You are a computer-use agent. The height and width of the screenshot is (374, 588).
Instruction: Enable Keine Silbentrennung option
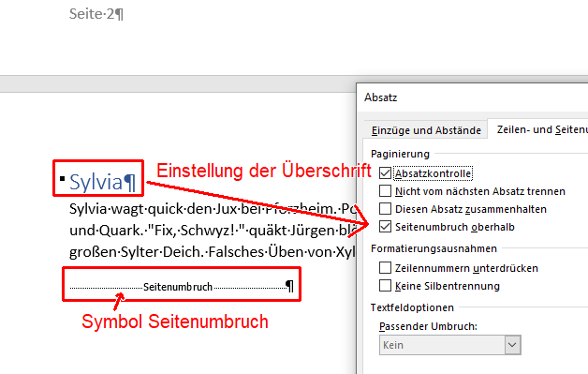[385, 286]
